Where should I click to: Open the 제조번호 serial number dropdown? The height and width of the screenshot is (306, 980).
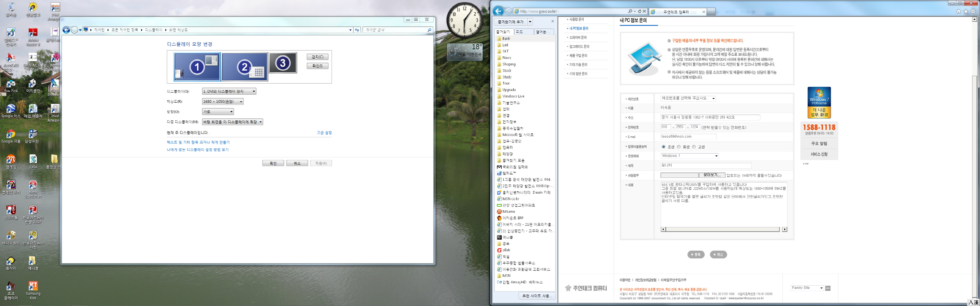pos(688,98)
